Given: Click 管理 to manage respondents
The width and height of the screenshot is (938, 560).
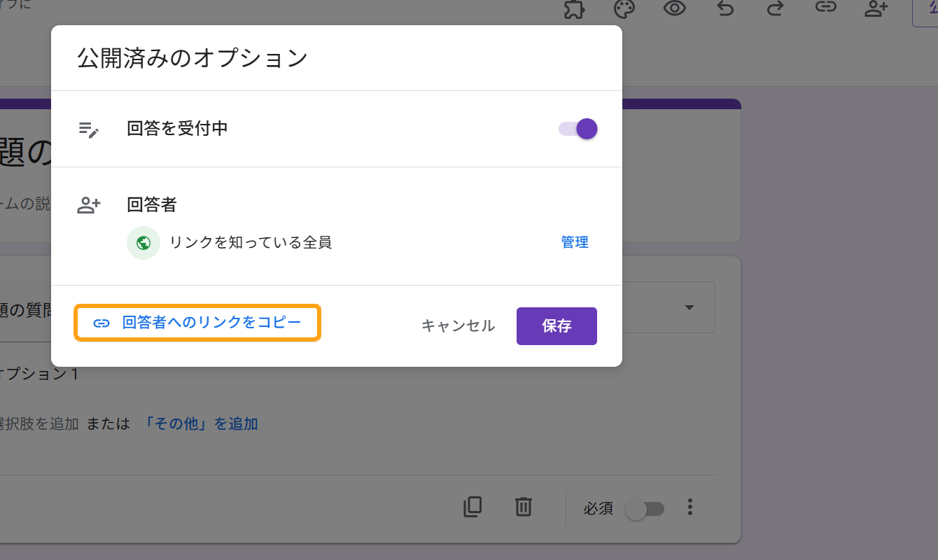Looking at the screenshot, I should click(x=574, y=242).
